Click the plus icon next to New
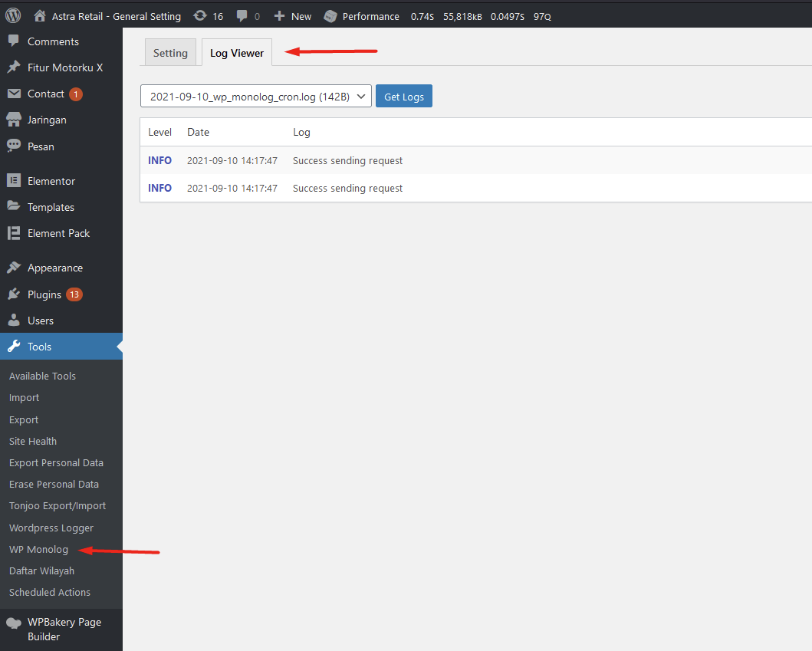The height and width of the screenshot is (651, 812). 279,16
